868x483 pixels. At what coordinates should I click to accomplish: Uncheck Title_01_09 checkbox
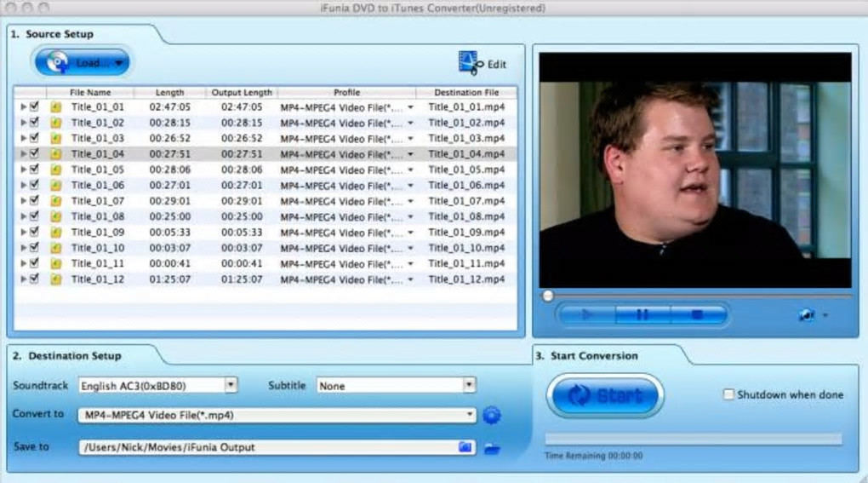(34, 232)
